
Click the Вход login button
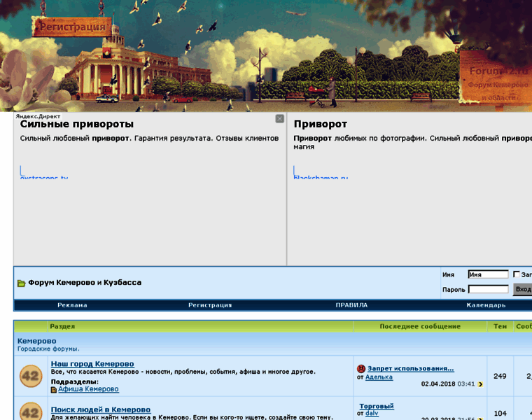click(523, 289)
